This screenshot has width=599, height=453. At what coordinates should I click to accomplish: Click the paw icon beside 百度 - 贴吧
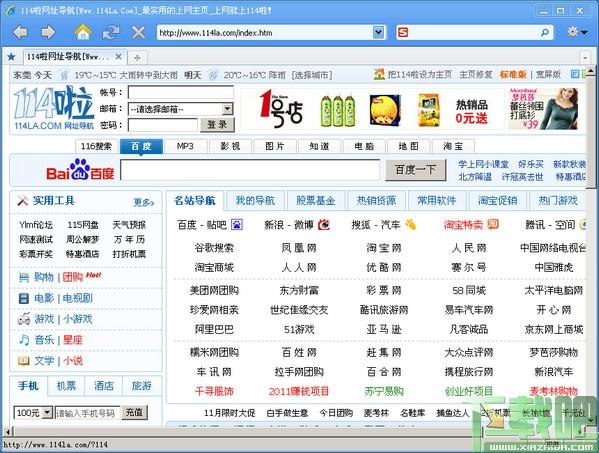(x=236, y=225)
